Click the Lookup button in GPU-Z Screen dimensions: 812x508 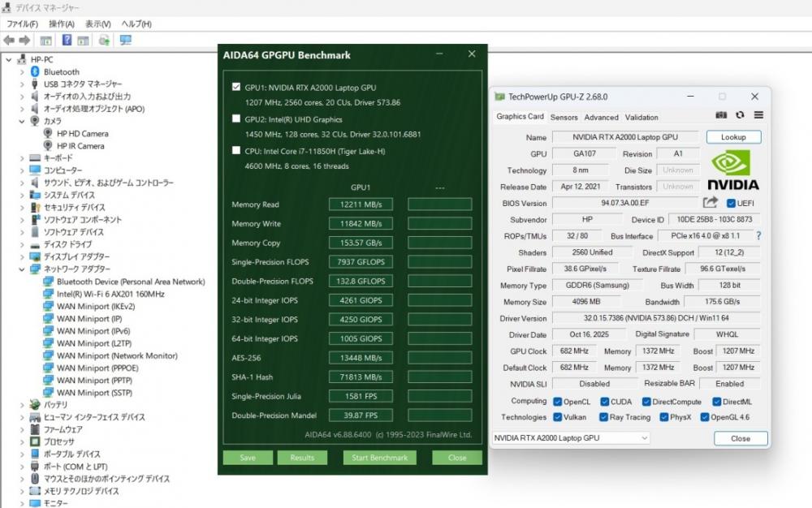click(x=733, y=137)
